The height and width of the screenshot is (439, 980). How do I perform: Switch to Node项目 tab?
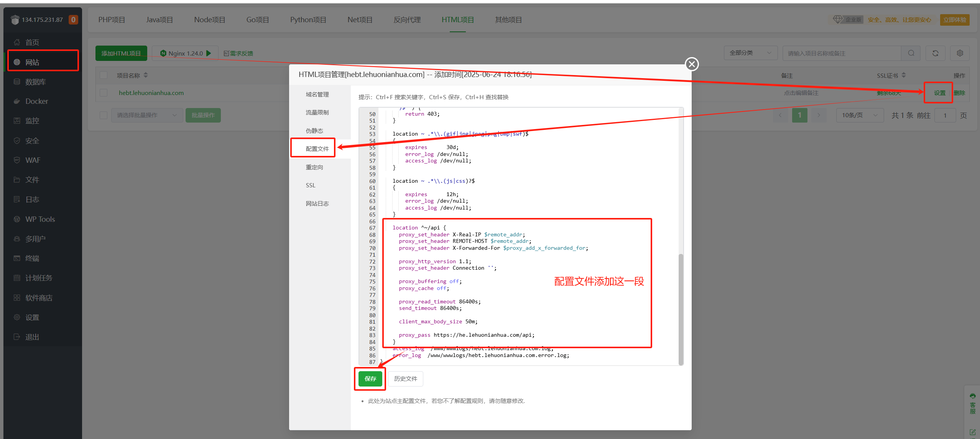210,20
